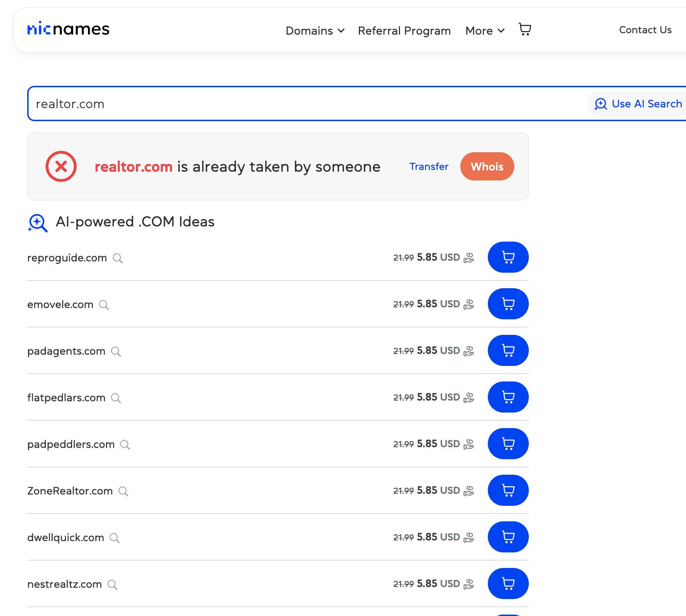The width and height of the screenshot is (686, 616).
Task: Click the Transfer link for realtor.com
Action: tap(429, 166)
